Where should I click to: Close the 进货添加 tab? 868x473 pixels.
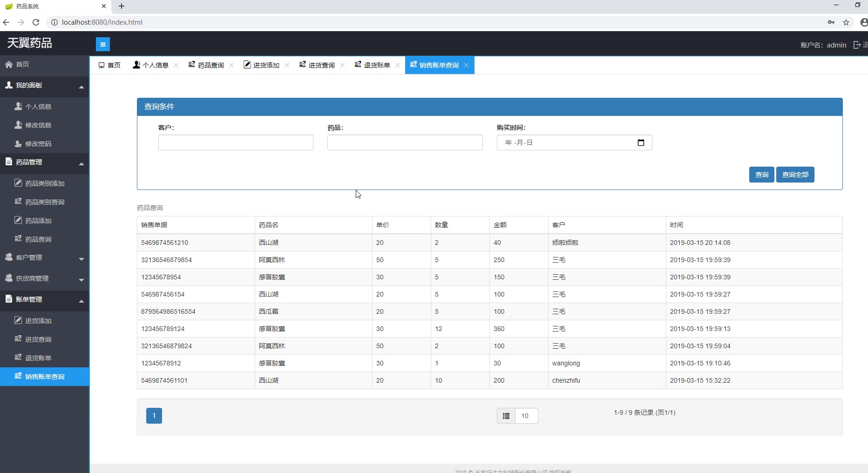click(287, 65)
